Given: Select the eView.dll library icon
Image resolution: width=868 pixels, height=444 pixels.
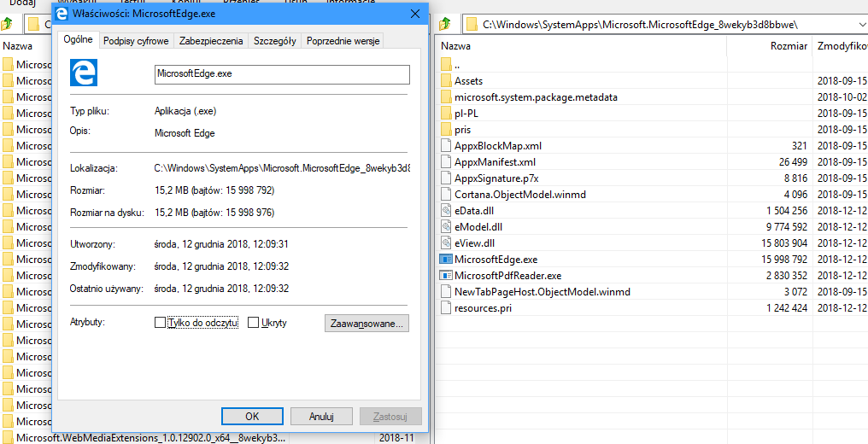Looking at the screenshot, I should click(x=446, y=242).
